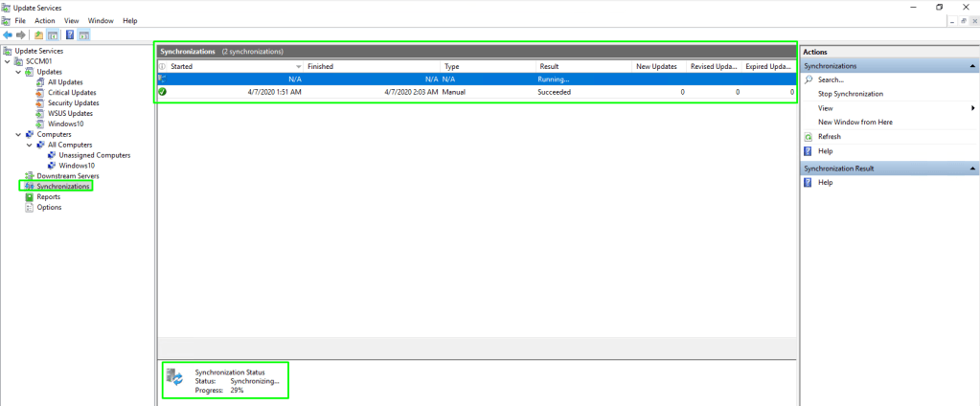The height and width of the screenshot is (406, 980).
Task: Click the Up One Level folder icon
Action: [38, 34]
